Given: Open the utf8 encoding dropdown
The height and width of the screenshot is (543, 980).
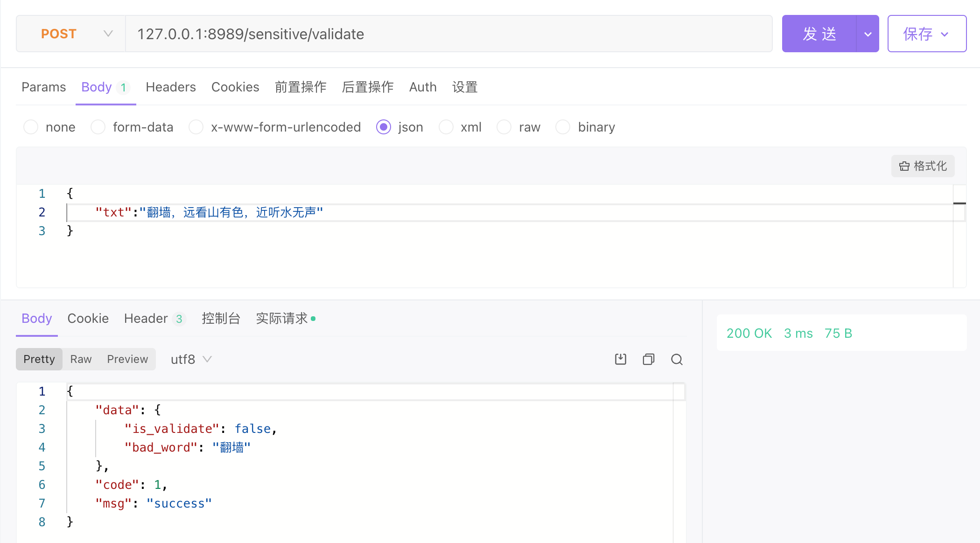Looking at the screenshot, I should point(191,359).
